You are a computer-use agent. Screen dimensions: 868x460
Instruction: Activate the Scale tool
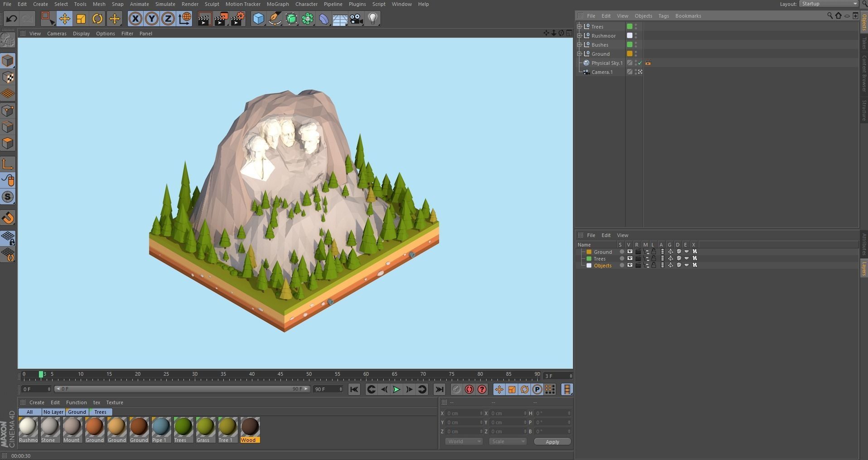pos(81,19)
